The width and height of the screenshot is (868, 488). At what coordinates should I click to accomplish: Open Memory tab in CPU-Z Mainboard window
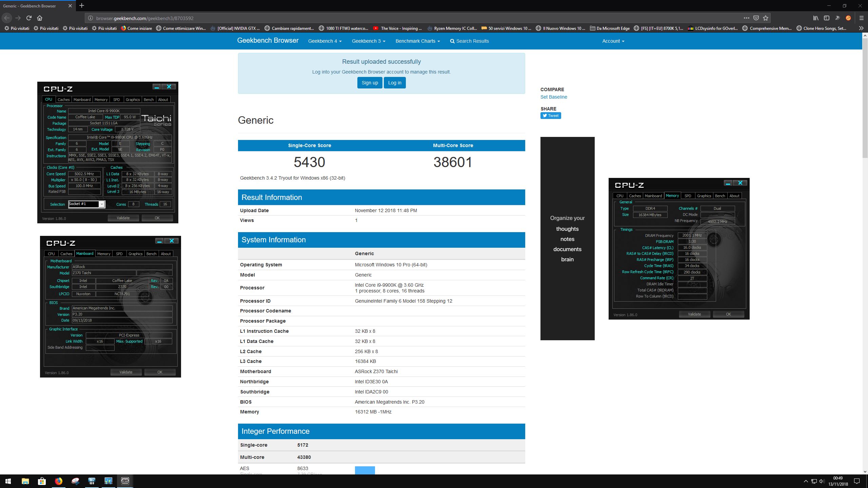coord(104,254)
